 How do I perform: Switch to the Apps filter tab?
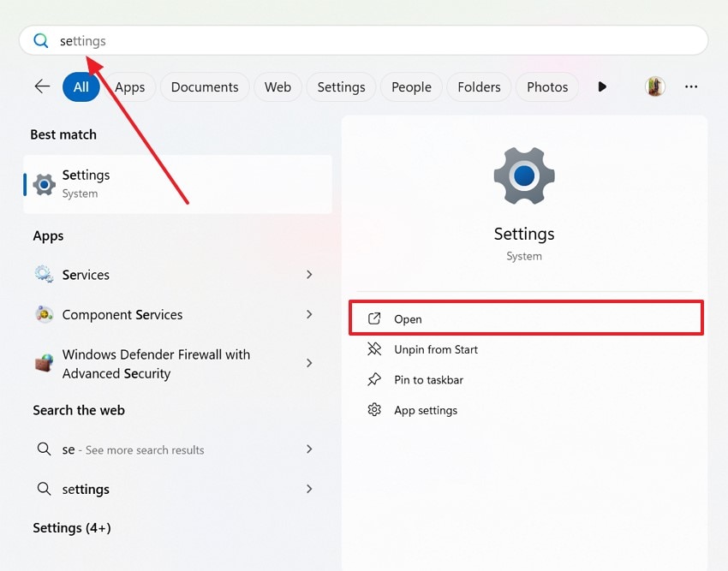tap(130, 86)
